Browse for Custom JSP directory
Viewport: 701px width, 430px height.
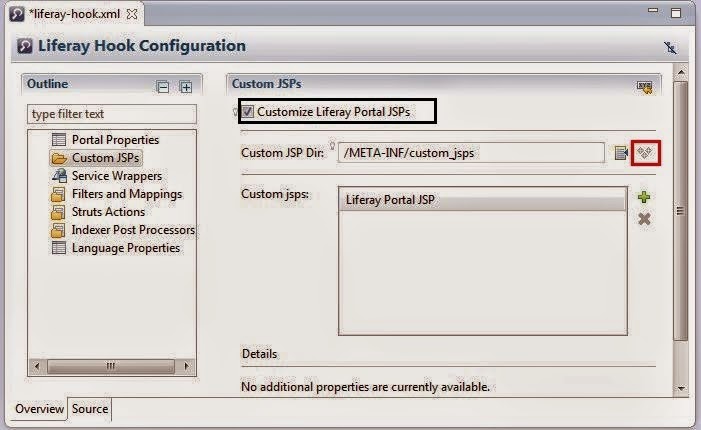pyautogui.click(x=621, y=153)
